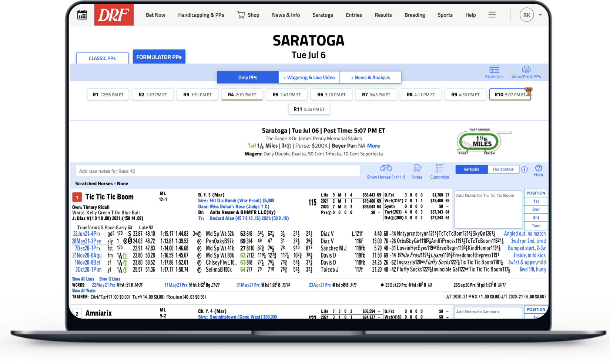Click the notes box for Tic Tic Tic Boom
This screenshot has width=610, height=364.
coord(488,209)
